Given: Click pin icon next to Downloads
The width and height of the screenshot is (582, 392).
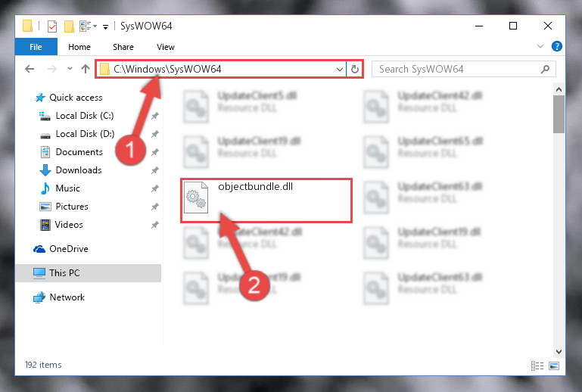Looking at the screenshot, I should click(x=155, y=170).
